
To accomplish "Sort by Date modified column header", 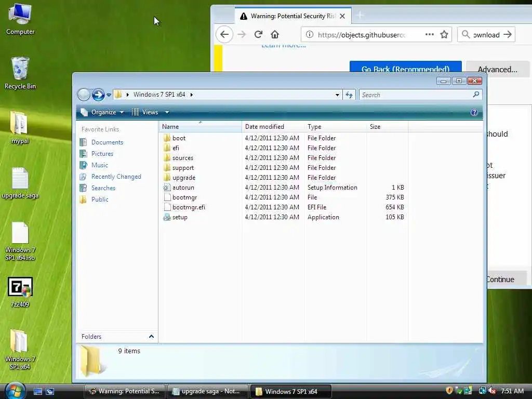I will tap(273, 127).
